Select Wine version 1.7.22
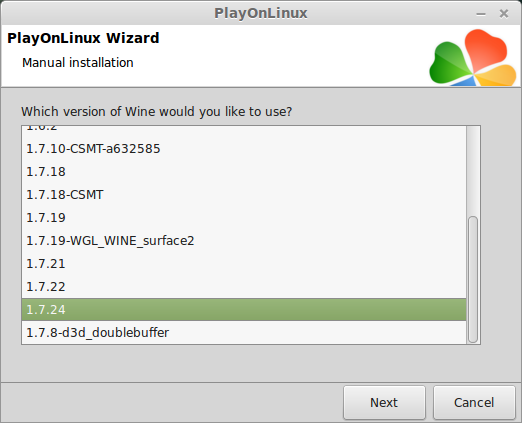 (x=244, y=287)
